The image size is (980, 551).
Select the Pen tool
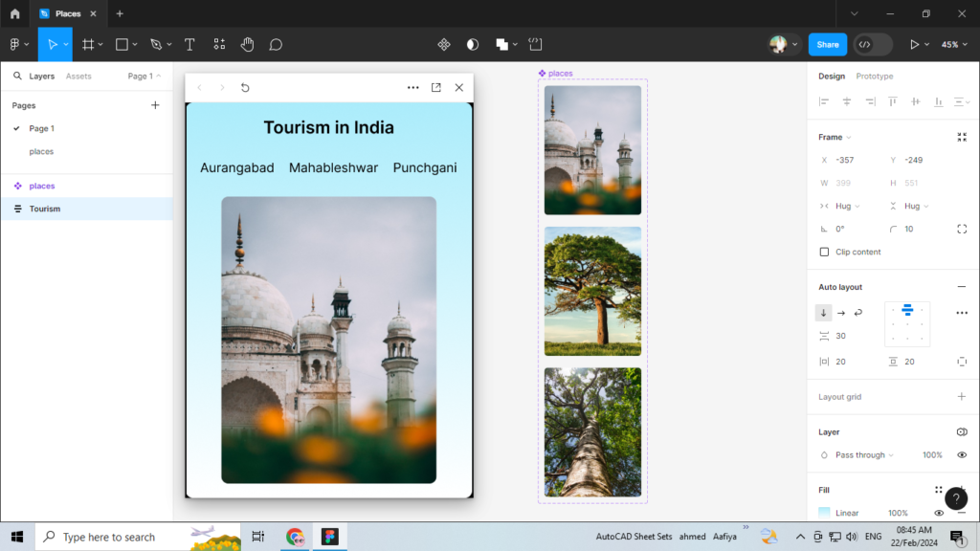[156, 44]
